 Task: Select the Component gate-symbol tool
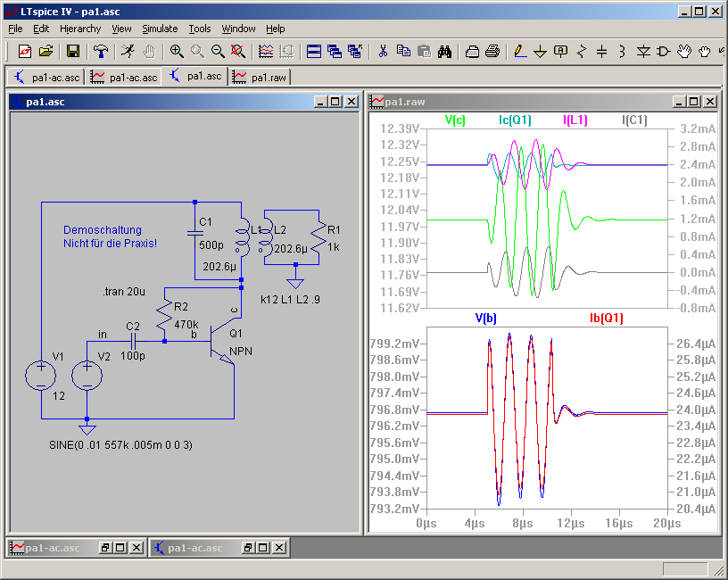coord(664,51)
